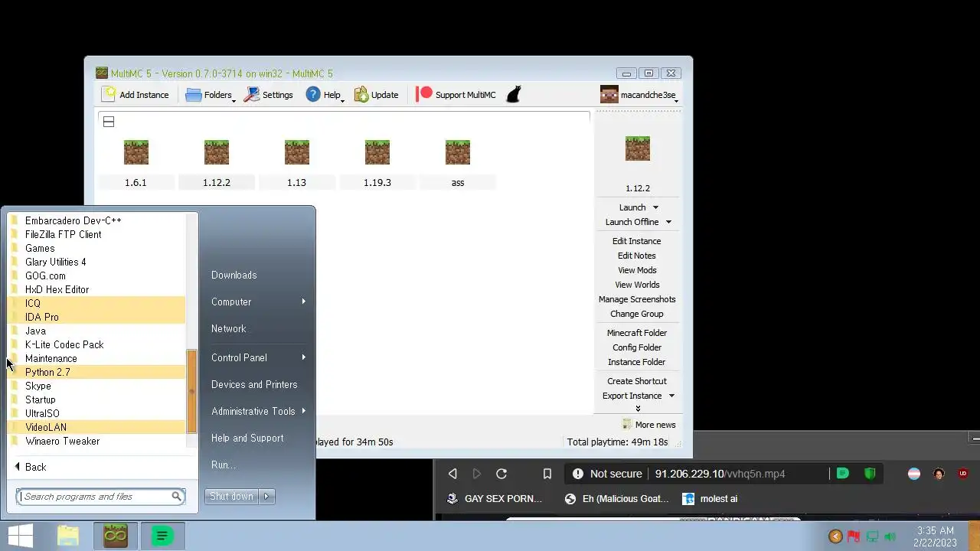Click the Add Instance toolbar icon
Image resolution: width=980 pixels, height=551 pixels.
[109, 94]
